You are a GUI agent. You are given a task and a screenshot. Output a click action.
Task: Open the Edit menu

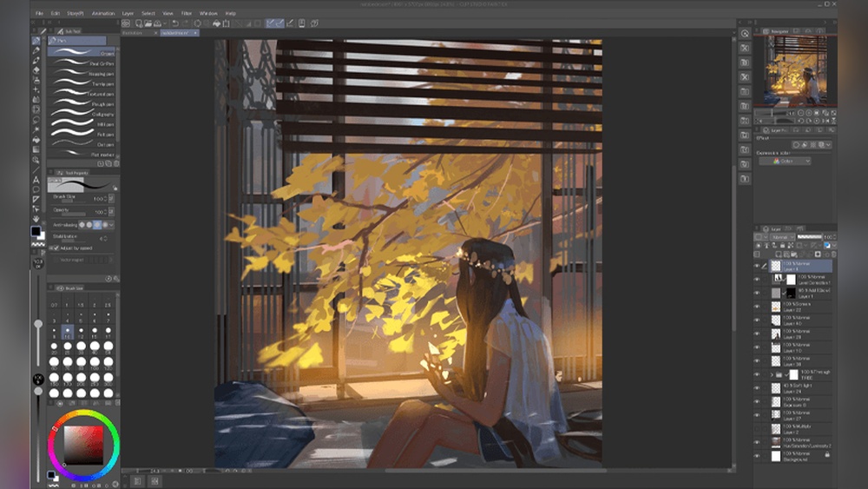[56, 13]
